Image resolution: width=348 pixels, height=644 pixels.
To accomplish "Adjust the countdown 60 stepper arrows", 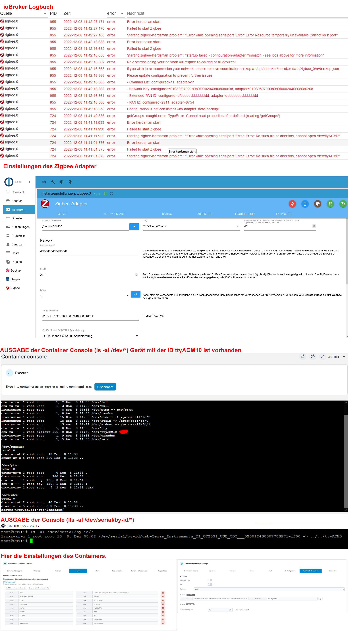I will pos(314,226).
